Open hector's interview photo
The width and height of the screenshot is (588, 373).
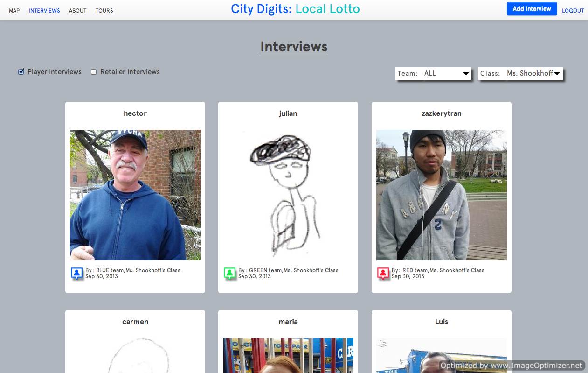pyautogui.click(x=135, y=195)
